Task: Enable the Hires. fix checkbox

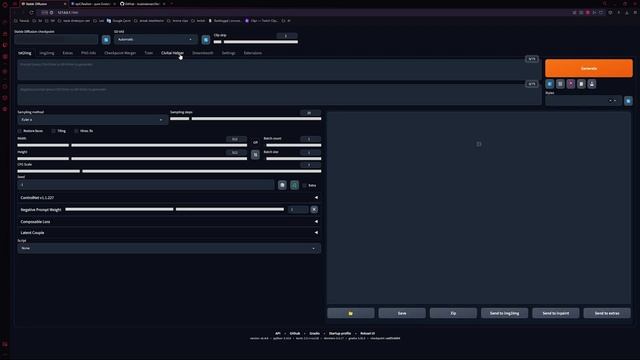Action: coord(76,131)
